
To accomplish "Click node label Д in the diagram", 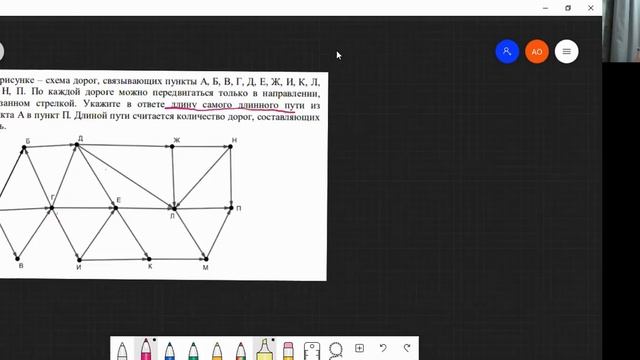I will coord(80,139).
